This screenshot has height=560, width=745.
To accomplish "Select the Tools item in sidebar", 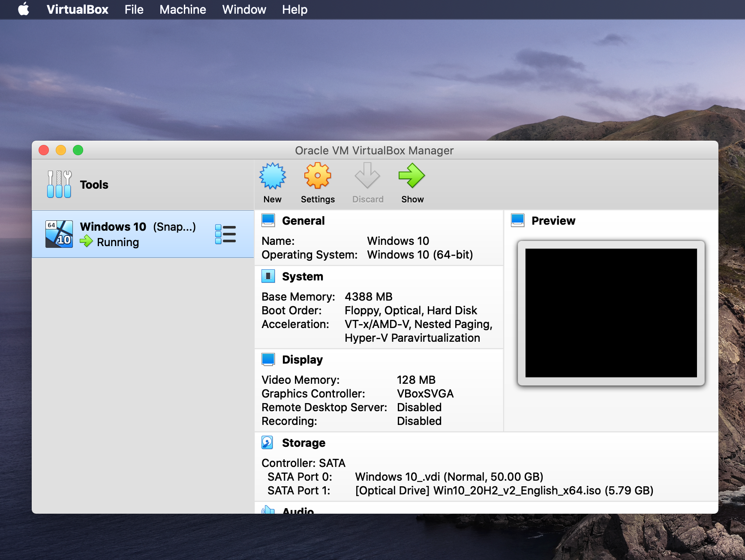I will point(143,185).
